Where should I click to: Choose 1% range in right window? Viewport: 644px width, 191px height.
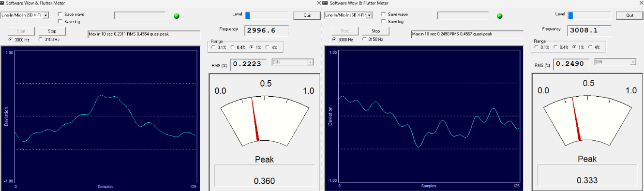point(575,47)
